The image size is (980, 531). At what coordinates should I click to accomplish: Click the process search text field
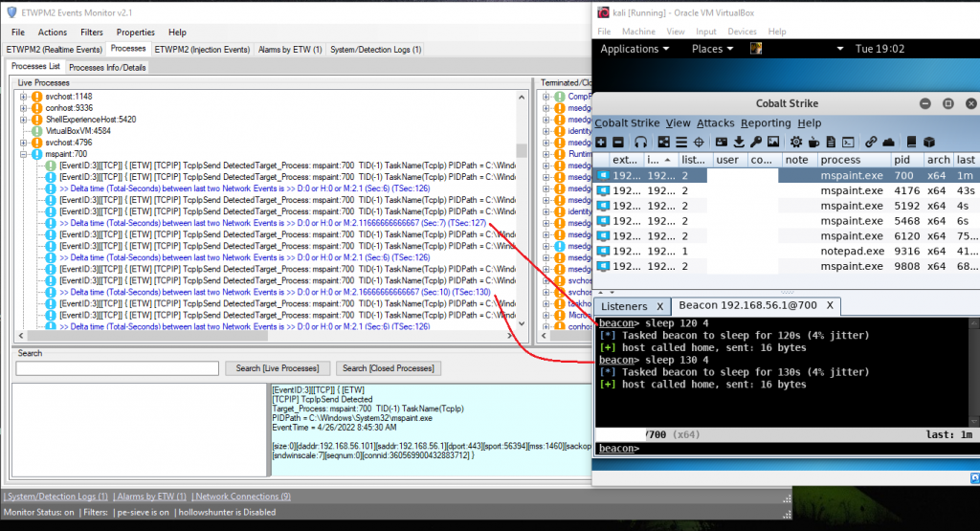(117, 368)
